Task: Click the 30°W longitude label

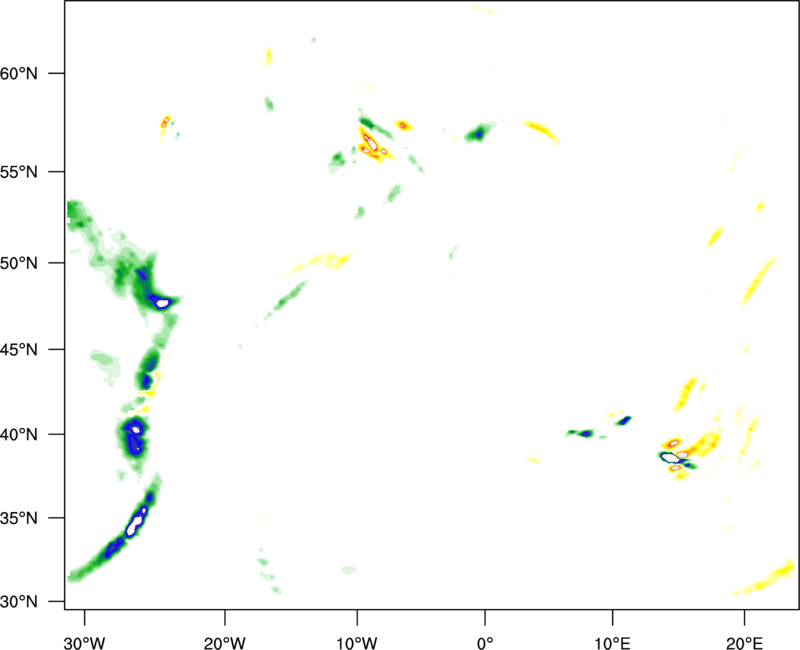Action: tap(85, 643)
